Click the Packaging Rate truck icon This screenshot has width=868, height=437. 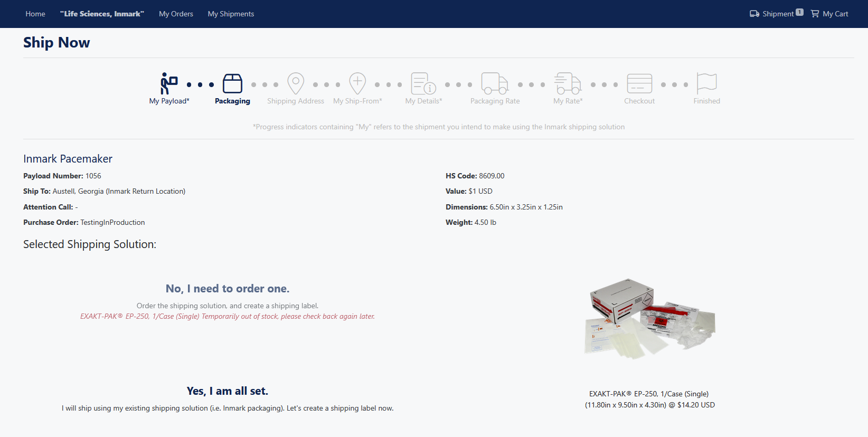(x=495, y=83)
